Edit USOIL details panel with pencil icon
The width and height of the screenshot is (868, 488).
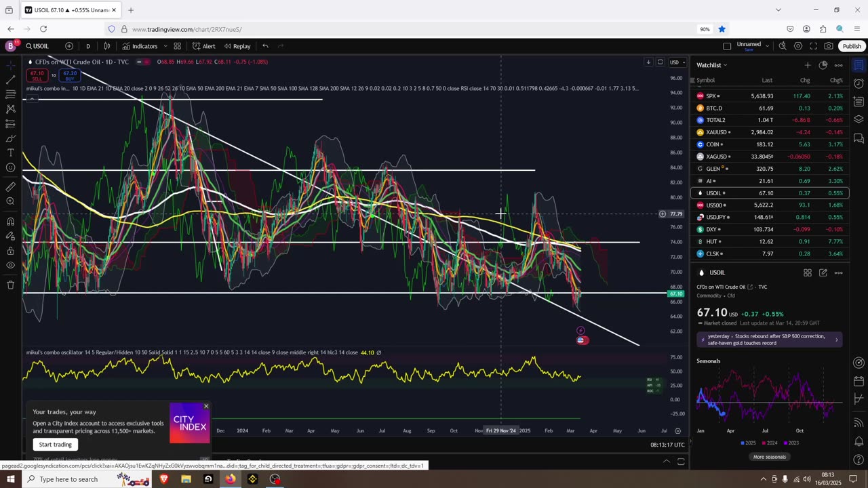823,272
